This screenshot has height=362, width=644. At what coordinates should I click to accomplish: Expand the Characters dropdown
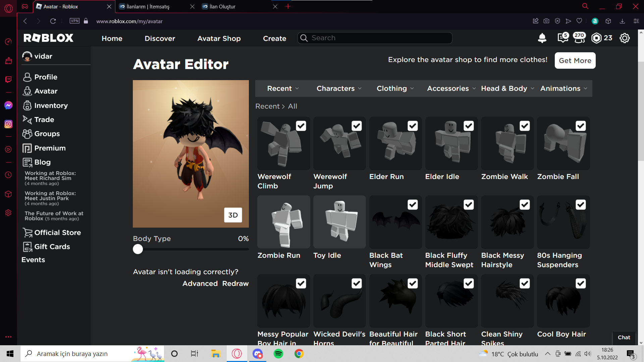(339, 88)
